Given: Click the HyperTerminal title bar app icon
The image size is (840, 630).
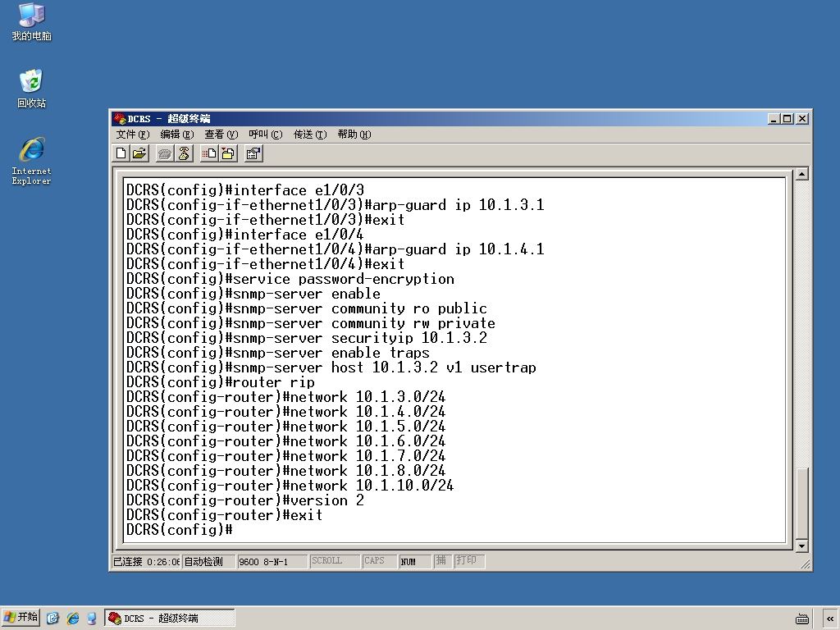Looking at the screenshot, I should [119, 118].
